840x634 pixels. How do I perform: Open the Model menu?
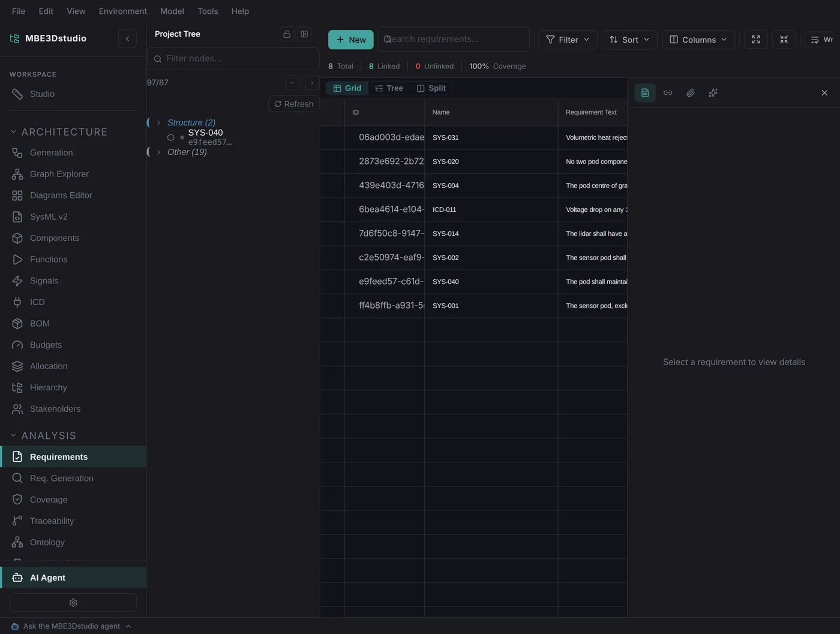(x=172, y=11)
